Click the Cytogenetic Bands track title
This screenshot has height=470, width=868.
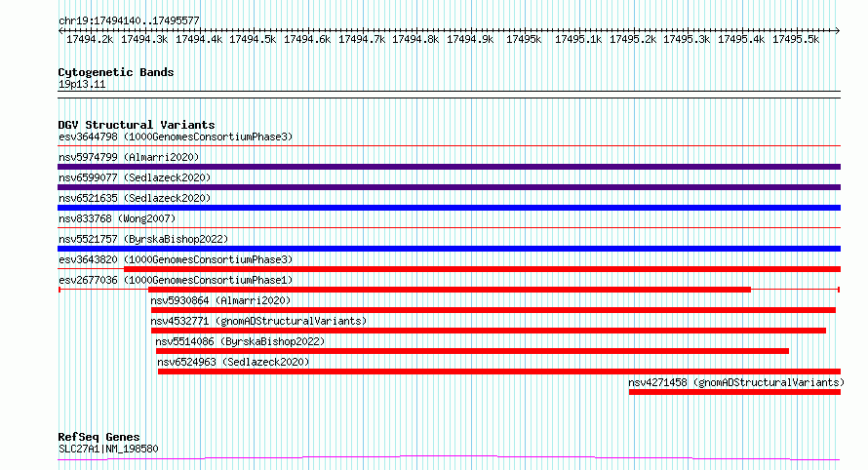(x=116, y=72)
